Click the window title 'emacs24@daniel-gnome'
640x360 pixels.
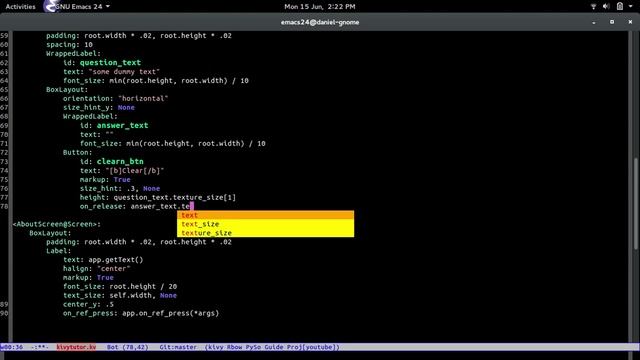point(320,22)
